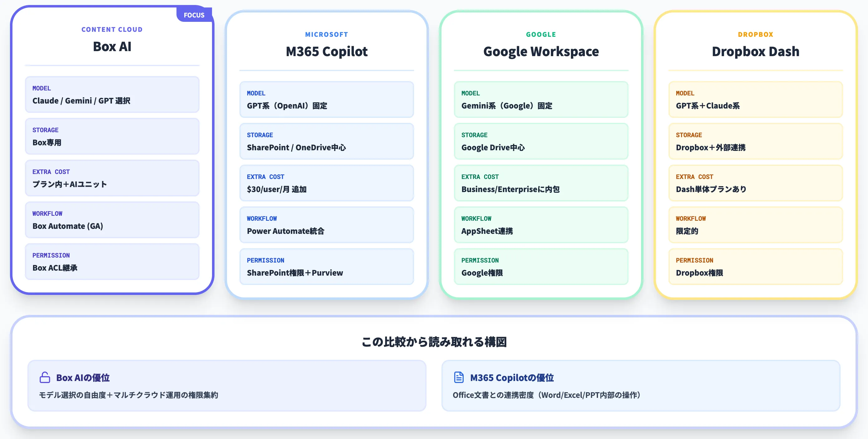
Task: Click the Dash単体プランあり extra cost row
Action: [755, 183]
